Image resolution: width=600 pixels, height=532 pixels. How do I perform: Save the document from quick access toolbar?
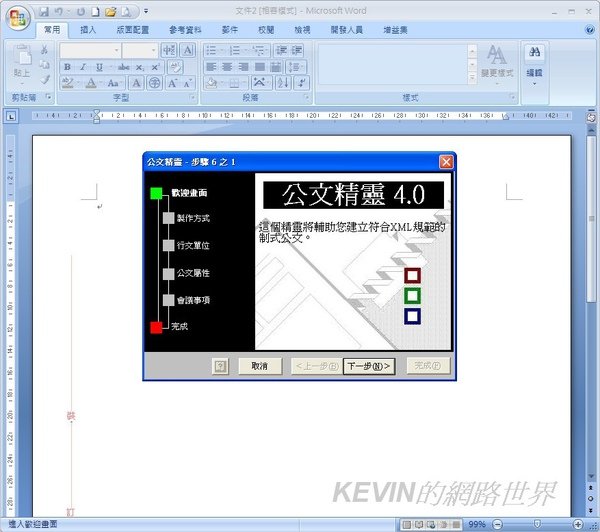click(44, 12)
